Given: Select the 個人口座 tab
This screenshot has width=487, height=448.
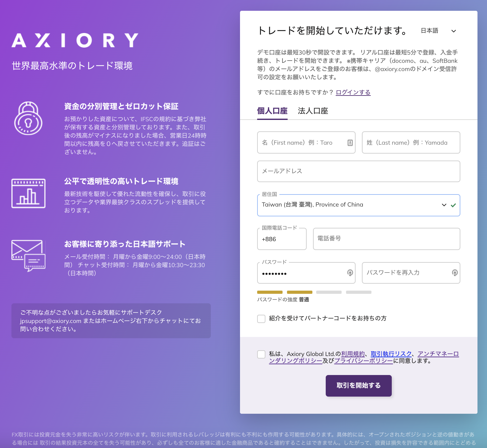Looking at the screenshot, I should click(272, 111).
